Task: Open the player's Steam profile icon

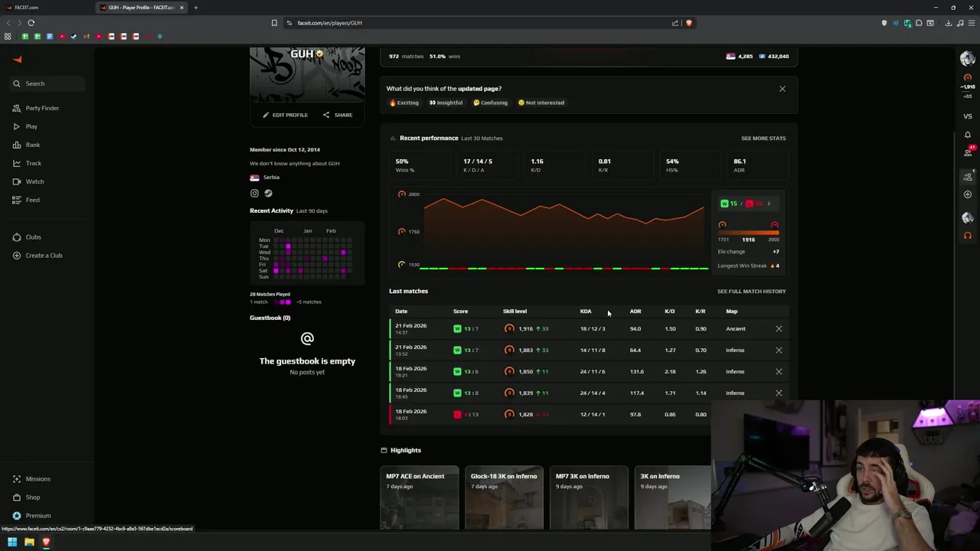Action: point(268,194)
